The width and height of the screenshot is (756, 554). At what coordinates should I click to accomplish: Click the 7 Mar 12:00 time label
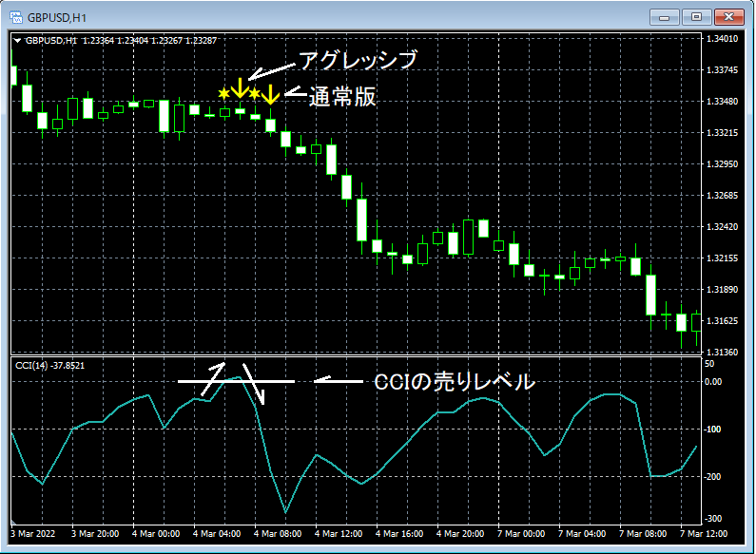tap(704, 534)
